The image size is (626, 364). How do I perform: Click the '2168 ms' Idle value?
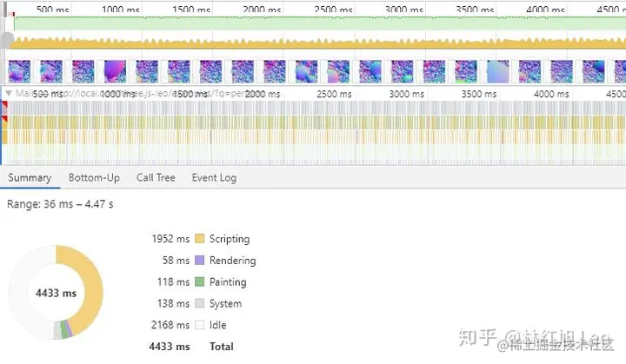(x=170, y=325)
